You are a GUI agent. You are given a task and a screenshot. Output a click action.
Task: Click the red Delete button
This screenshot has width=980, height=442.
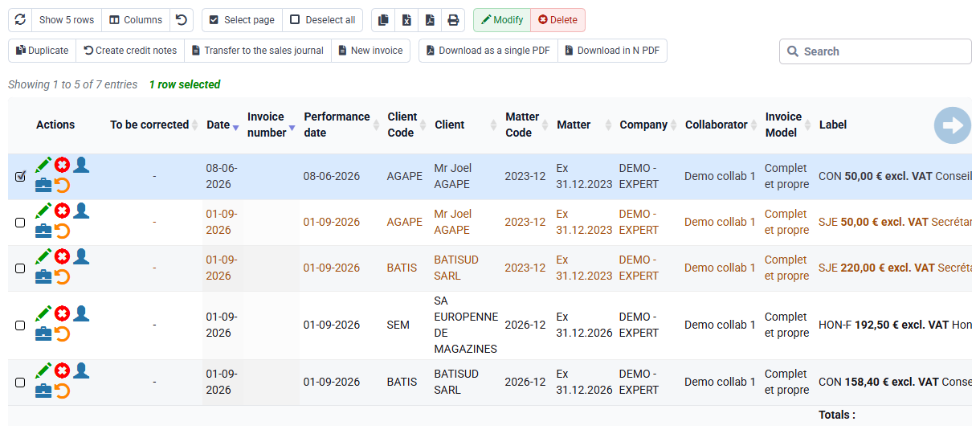(x=557, y=20)
